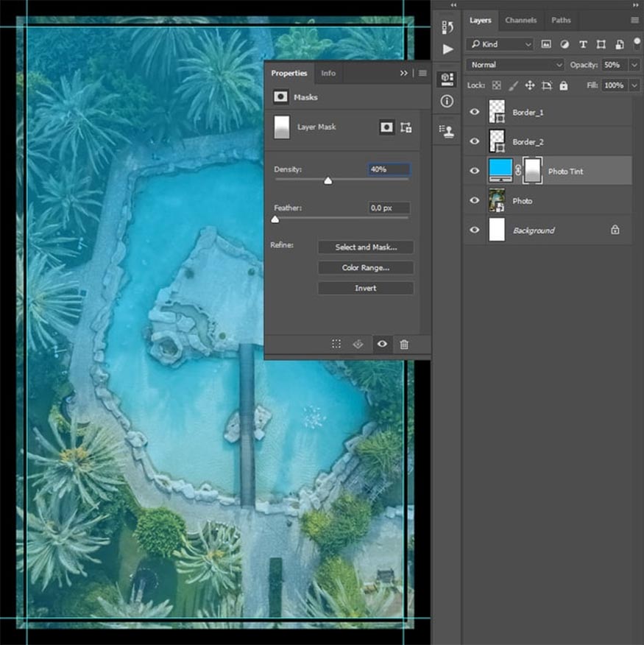The image size is (644, 645).
Task: Toggle the layer filter switch
Action: pos(637,43)
